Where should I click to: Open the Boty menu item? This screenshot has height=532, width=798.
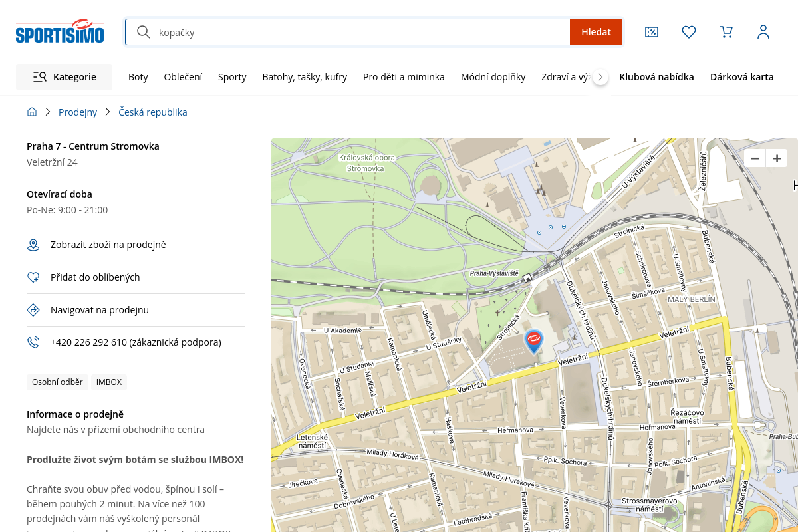[138, 77]
